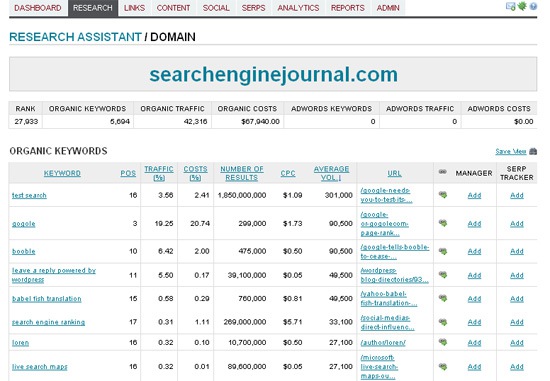Click the envelope mail icon in header
550x381 pixels.
[510, 6]
